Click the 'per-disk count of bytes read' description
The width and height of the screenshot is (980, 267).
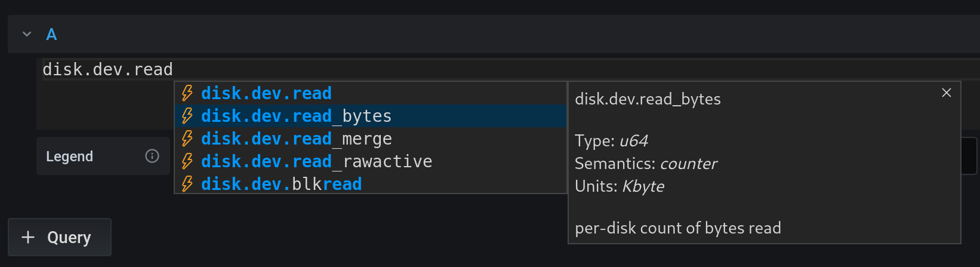pyautogui.click(x=677, y=228)
